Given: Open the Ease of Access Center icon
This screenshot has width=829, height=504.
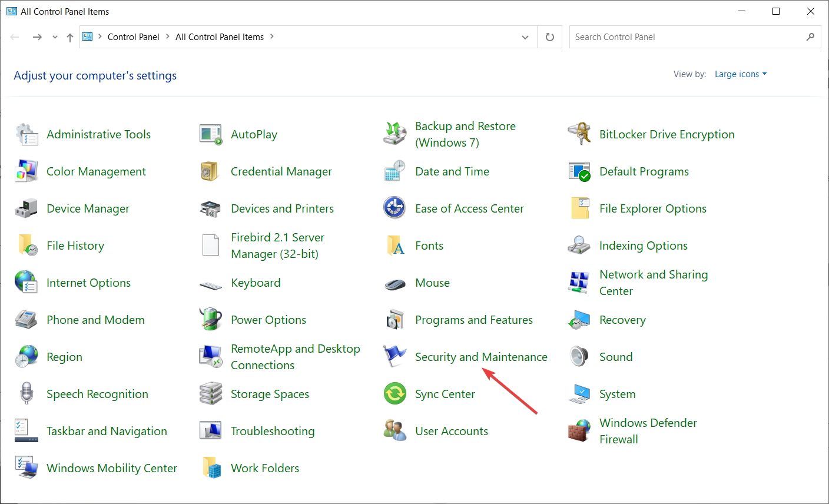Looking at the screenshot, I should [394, 208].
